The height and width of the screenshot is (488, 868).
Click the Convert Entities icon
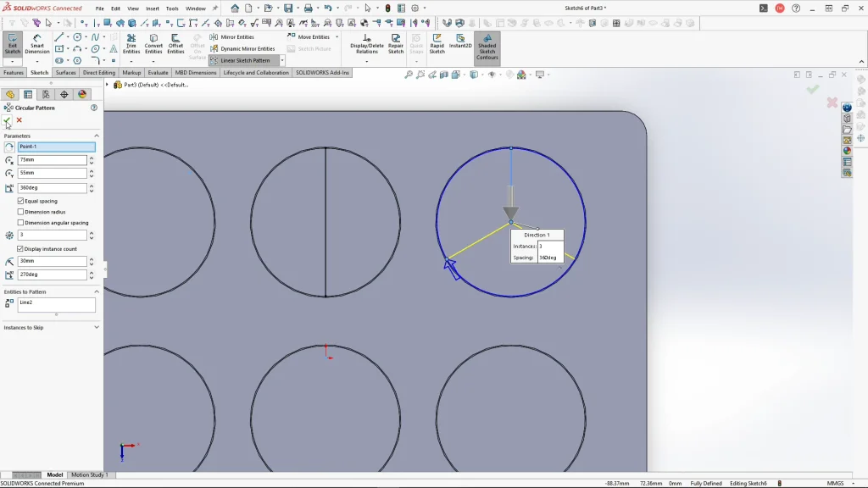pos(153,44)
